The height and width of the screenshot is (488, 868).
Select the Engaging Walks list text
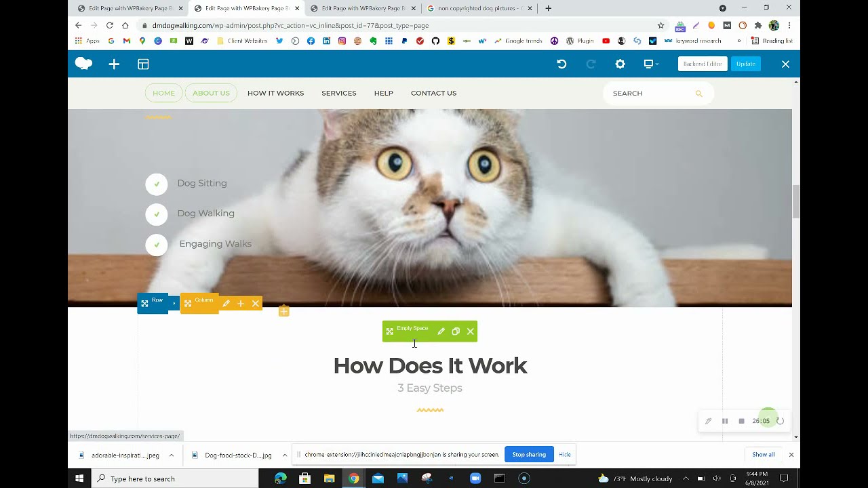click(x=215, y=243)
